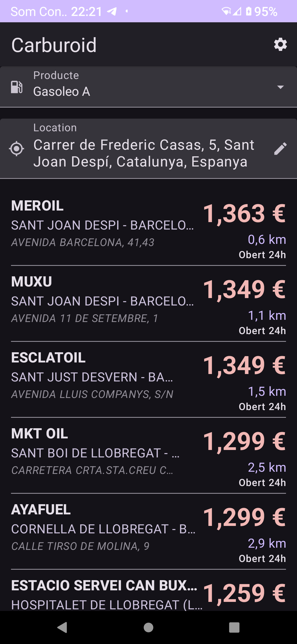The image size is (297, 644).
Task: Tap the 1,363 € price of MEROIL
Action: (244, 214)
